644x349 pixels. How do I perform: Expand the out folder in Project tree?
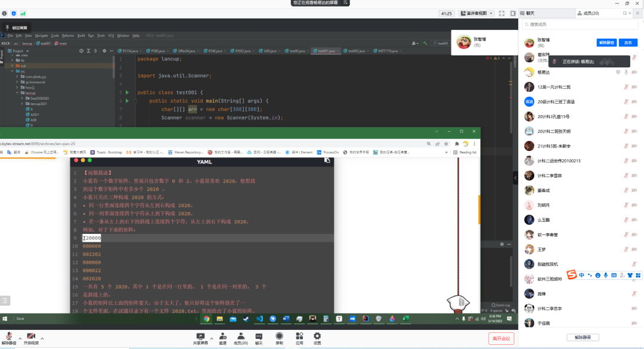(x=13, y=66)
